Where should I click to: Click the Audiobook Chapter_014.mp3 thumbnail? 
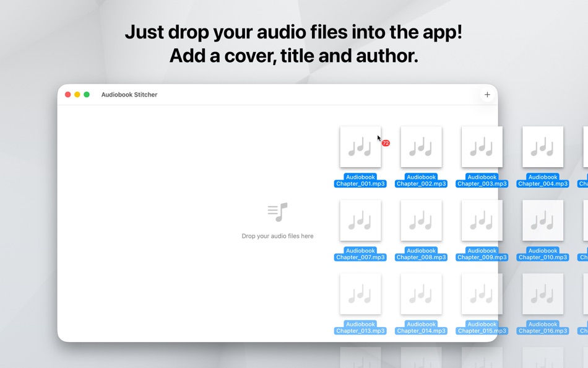coord(421,294)
